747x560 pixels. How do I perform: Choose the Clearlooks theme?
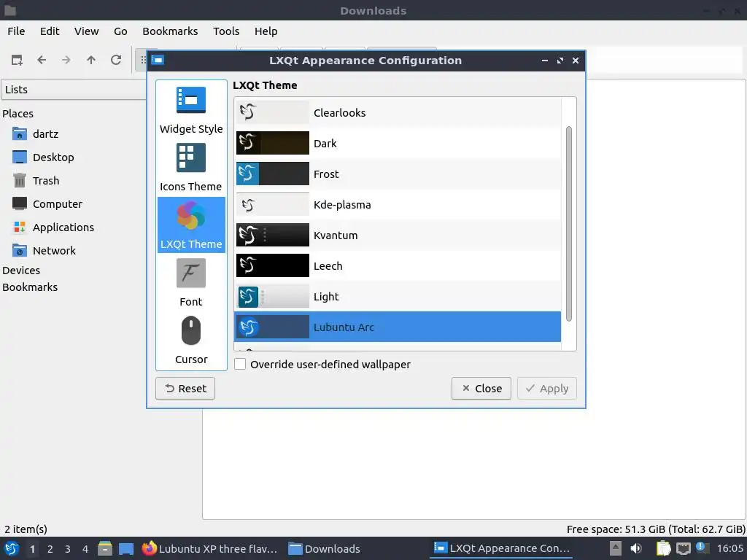click(398, 113)
